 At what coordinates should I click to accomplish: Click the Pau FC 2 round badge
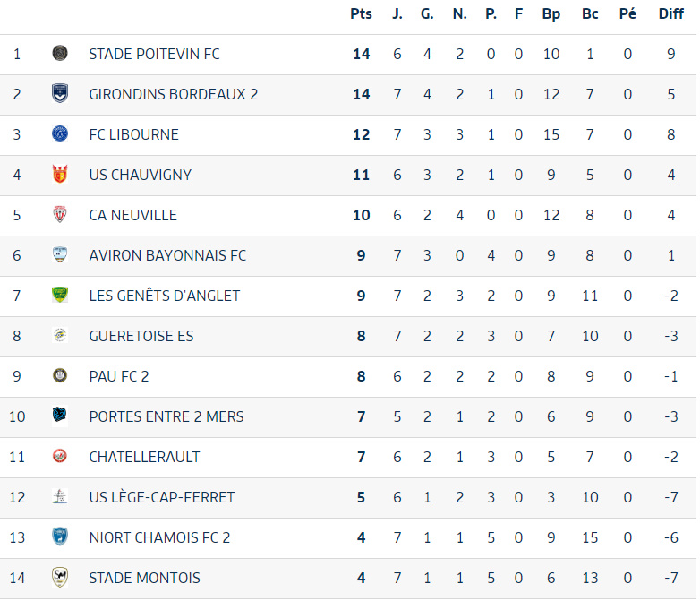[60, 375]
